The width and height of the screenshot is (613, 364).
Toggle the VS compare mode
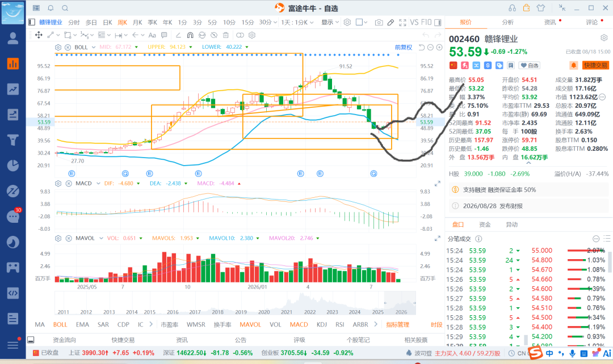click(414, 22)
